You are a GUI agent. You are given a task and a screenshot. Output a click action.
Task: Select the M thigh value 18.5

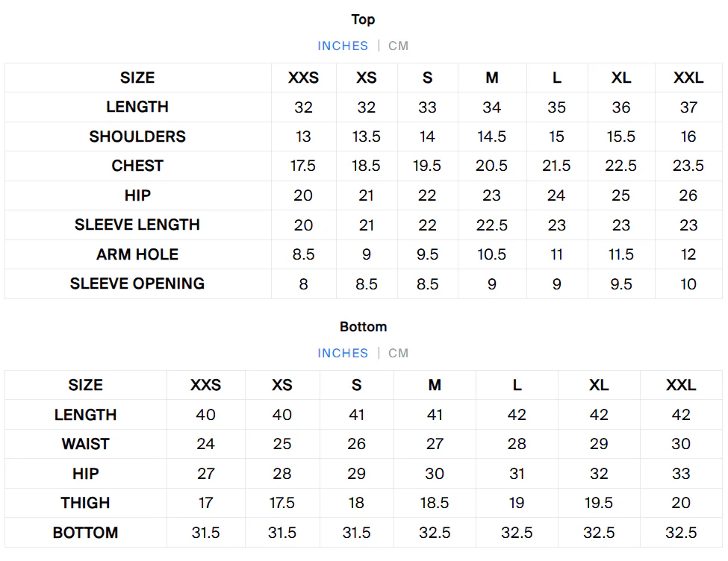(435, 503)
